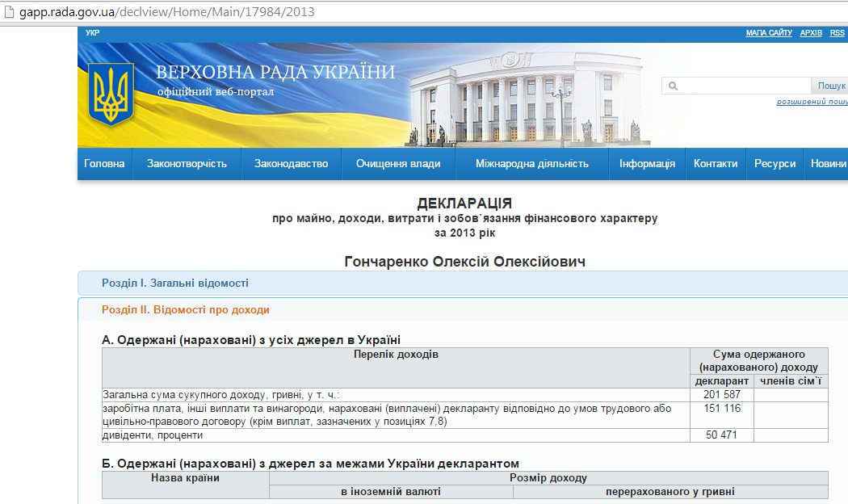
Task: Expand Розділ І. Загальні відомості
Action: (175, 283)
